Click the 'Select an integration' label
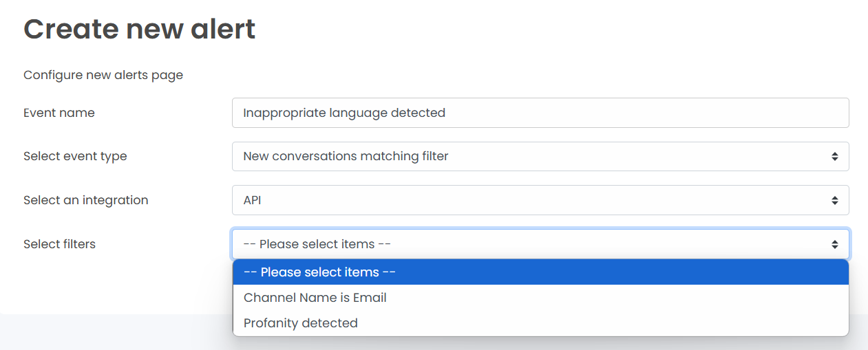Screen dimensions: 868x350 pyautogui.click(x=86, y=200)
